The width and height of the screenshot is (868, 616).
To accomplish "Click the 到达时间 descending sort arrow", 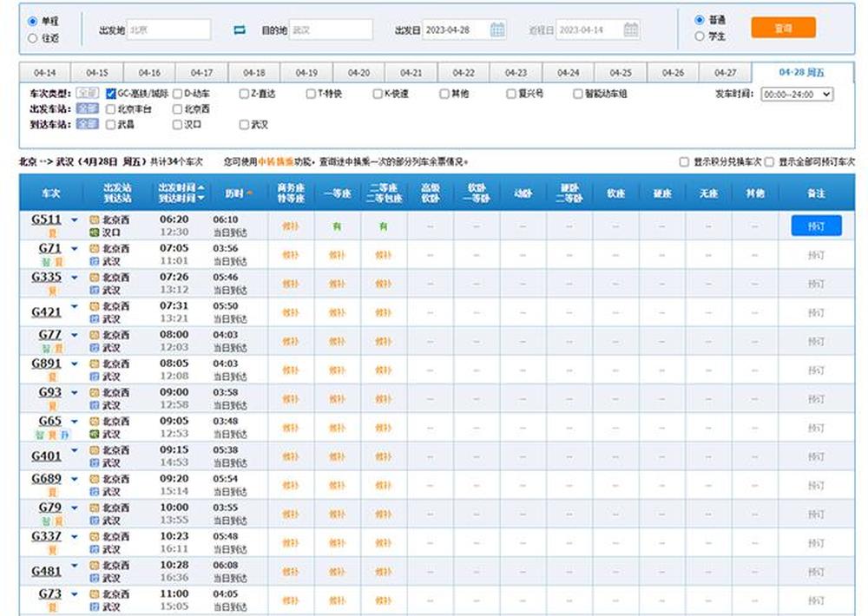I will (x=201, y=199).
